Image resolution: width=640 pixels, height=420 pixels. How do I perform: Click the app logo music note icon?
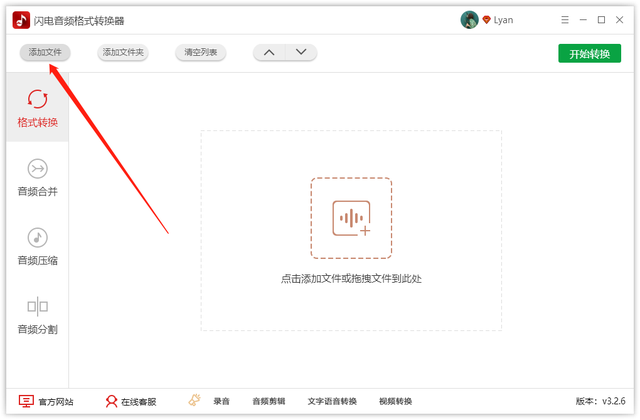point(21,20)
